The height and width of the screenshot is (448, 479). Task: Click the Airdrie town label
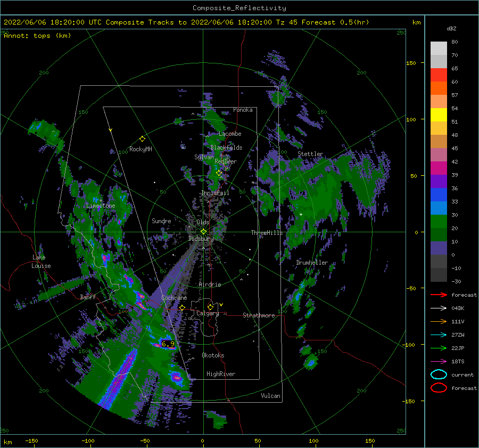coord(210,284)
